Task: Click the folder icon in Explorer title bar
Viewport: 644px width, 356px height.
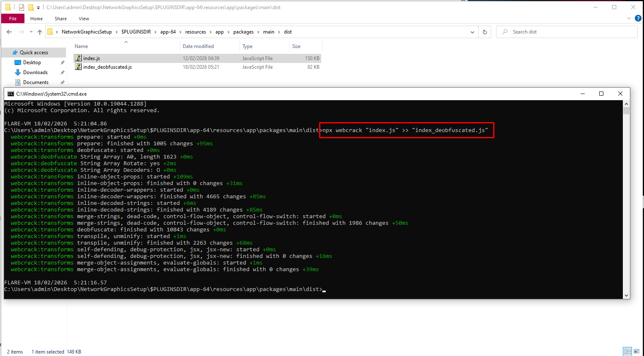Action: [8, 7]
